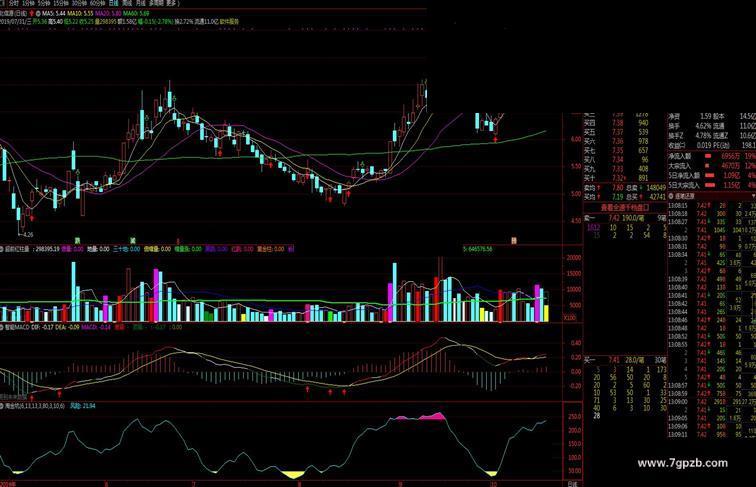Open the 更多 periods menu
Image resolution: width=756 pixels, height=487 pixels.
point(172,3)
